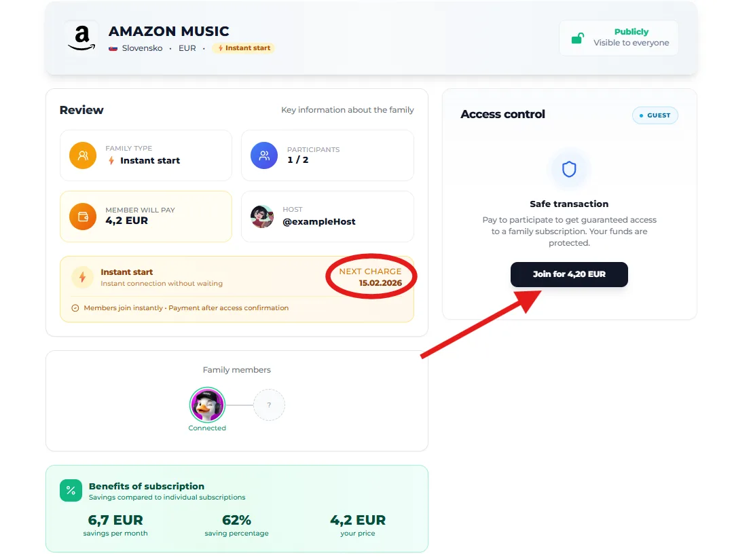Click the Slovensko flag icon
Screen dimensions: 751x560
113,48
